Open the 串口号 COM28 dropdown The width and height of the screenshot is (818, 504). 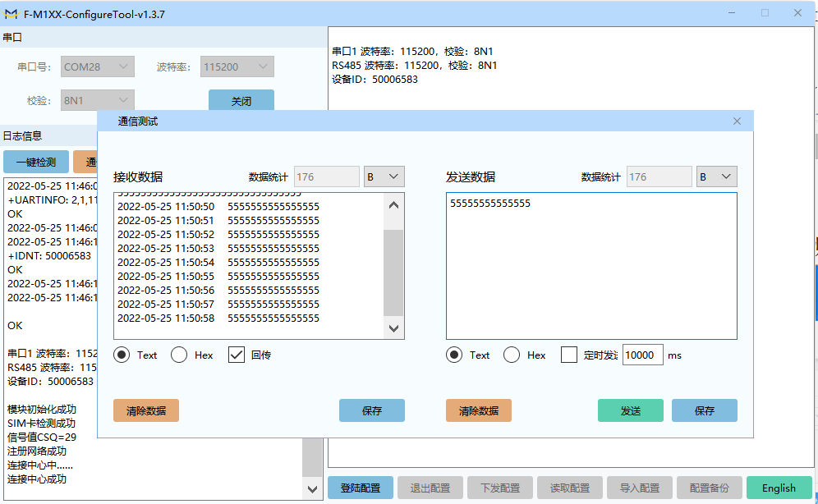click(x=98, y=66)
